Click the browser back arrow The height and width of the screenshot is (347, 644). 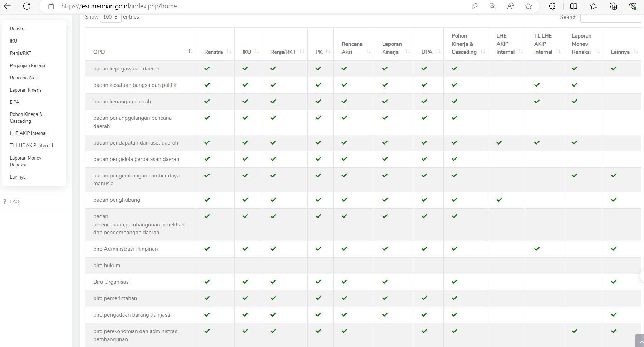tap(7, 6)
